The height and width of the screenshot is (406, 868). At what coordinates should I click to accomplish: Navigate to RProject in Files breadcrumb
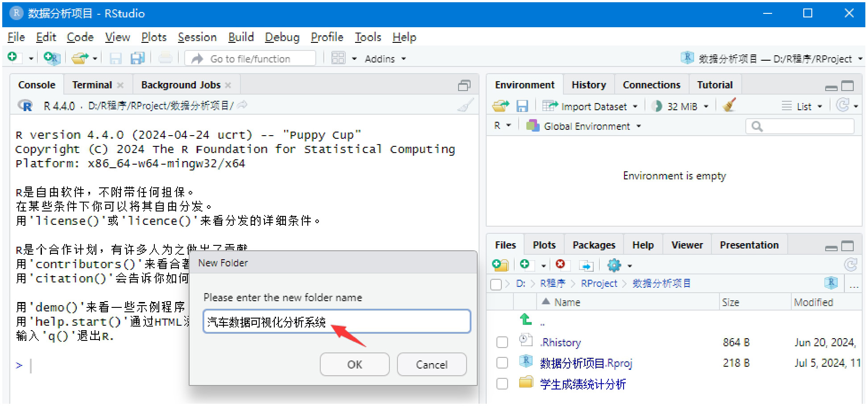[599, 284]
